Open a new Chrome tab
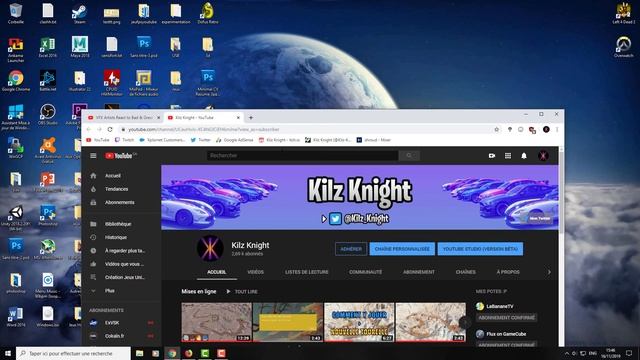 (251, 118)
